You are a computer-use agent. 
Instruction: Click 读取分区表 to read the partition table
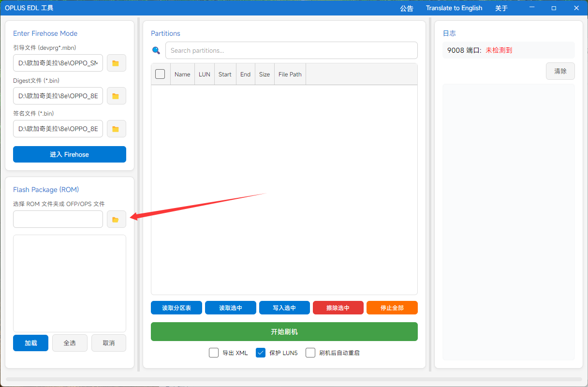176,308
